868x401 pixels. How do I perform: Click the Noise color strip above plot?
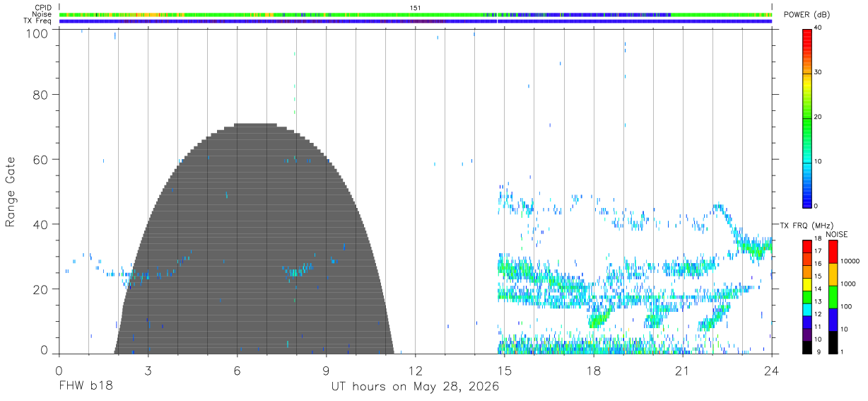pyautogui.click(x=416, y=14)
